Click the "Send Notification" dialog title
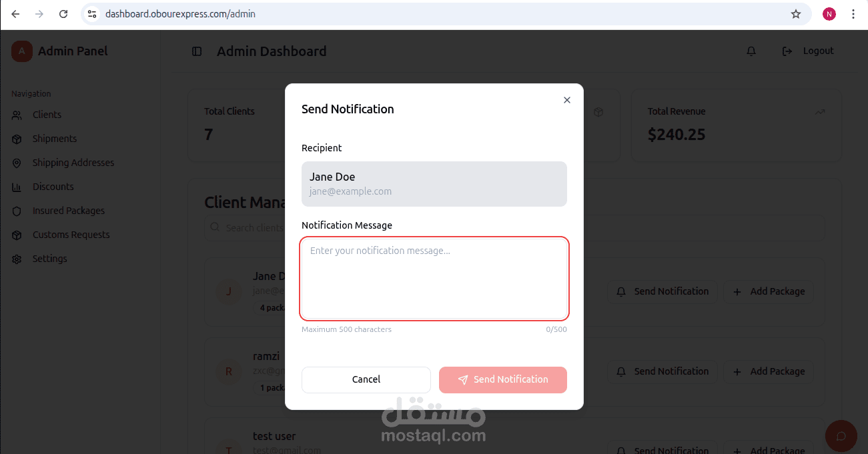The width and height of the screenshot is (868, 454). tap(348, 109)
